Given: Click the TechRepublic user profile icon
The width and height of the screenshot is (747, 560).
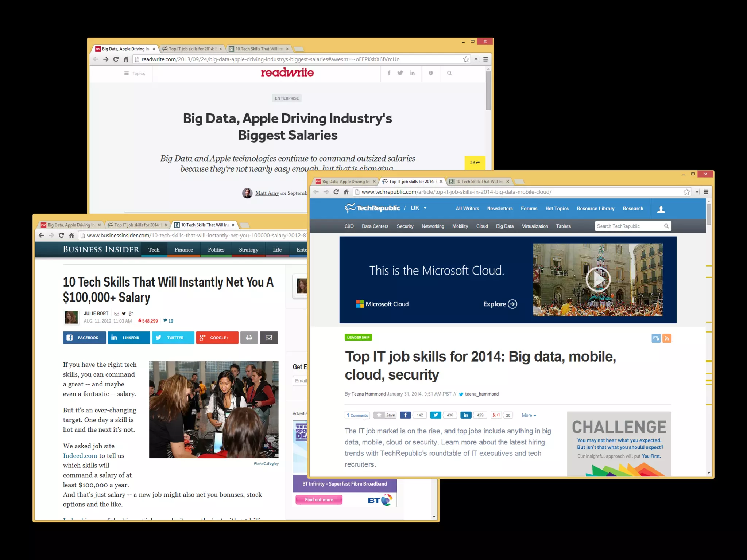Looking at the screenshot, I should point(661,209).
